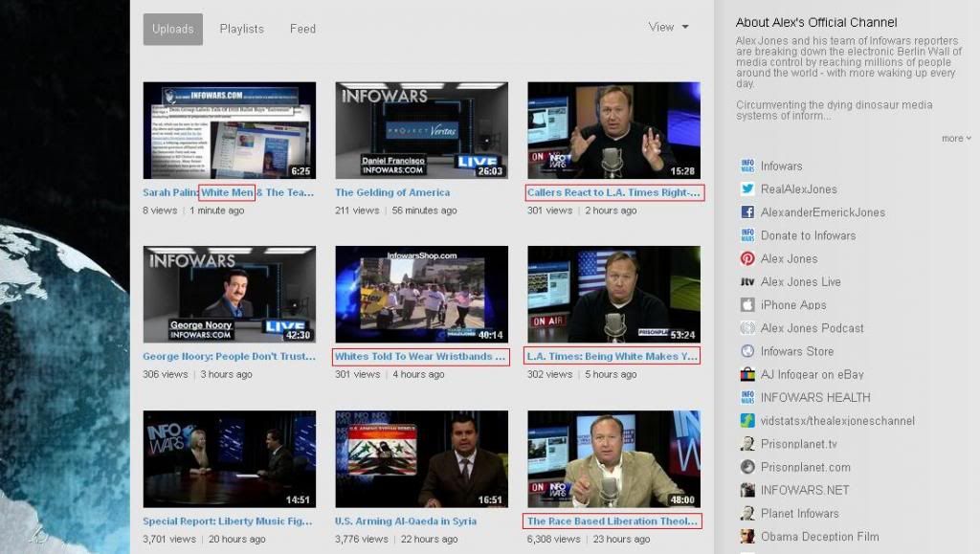Switch to the Feed tab

click(x=302, y=29)
